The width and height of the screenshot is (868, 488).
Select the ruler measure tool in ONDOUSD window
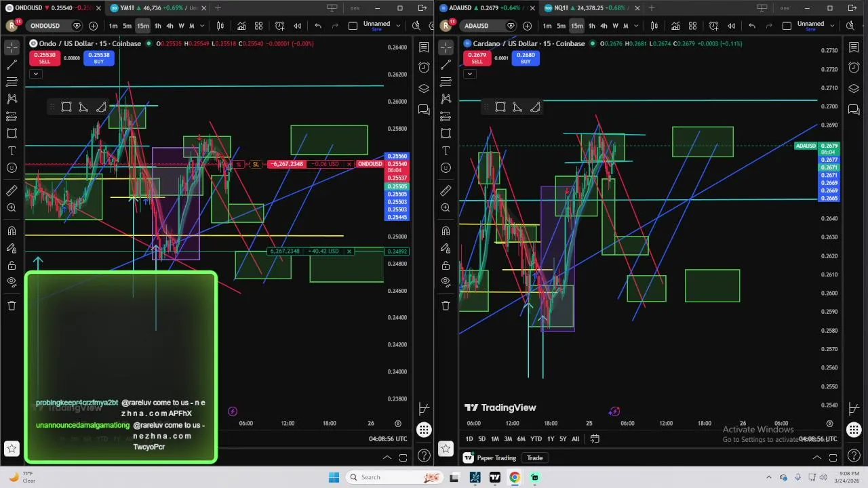pos(12,191)
